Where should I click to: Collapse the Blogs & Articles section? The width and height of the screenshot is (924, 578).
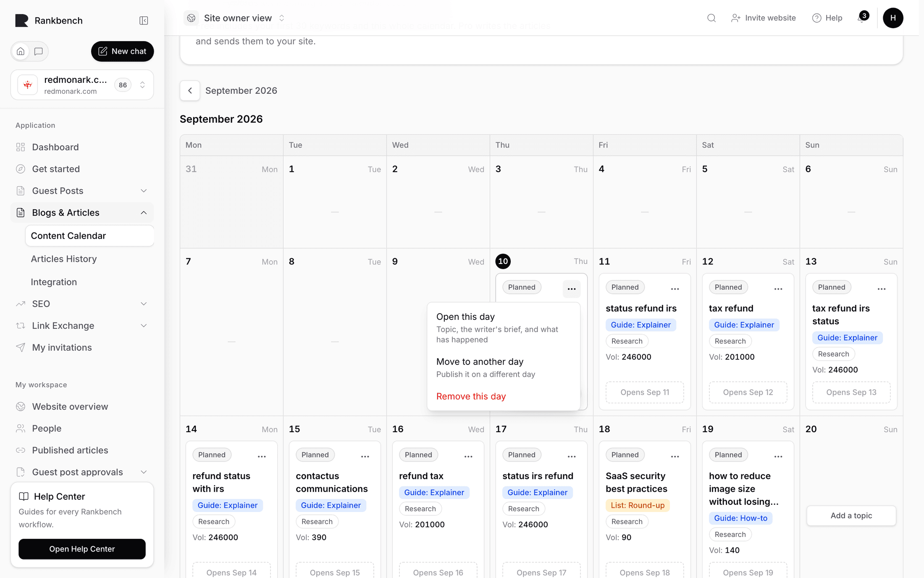pyautogui.click(x=82, y=213)
